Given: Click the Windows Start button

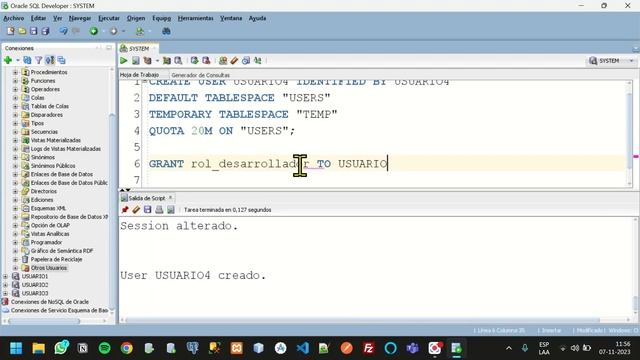Looking at the screenshot, I should 16,348.
